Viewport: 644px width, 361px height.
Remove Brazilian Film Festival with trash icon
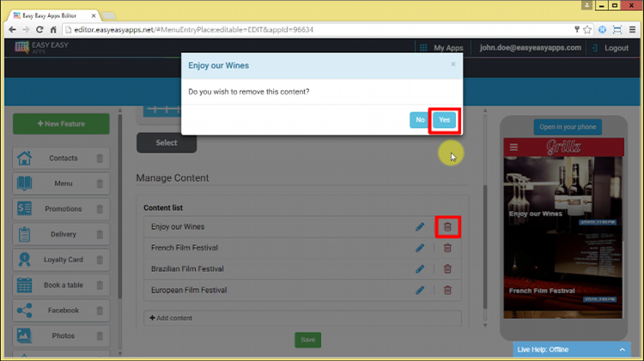click(x=447, y=269)
